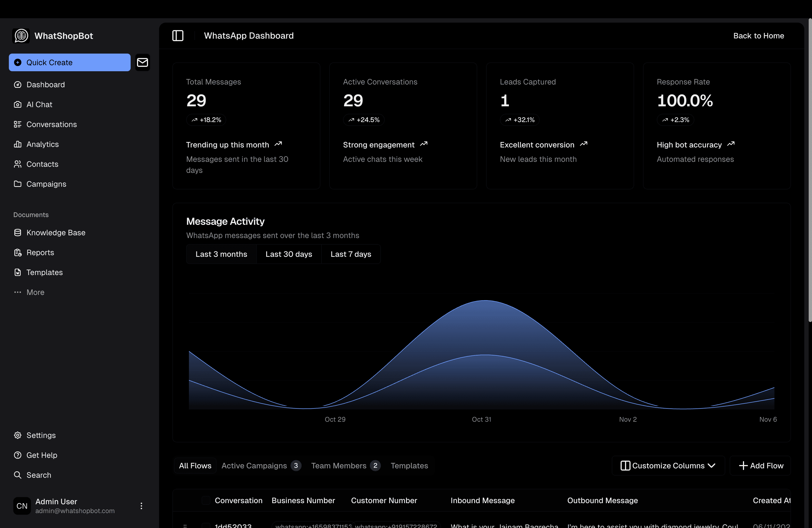The image size is (812, 528).
Task: Click the WhatShopBot brain logo
Action: point(21,36)
